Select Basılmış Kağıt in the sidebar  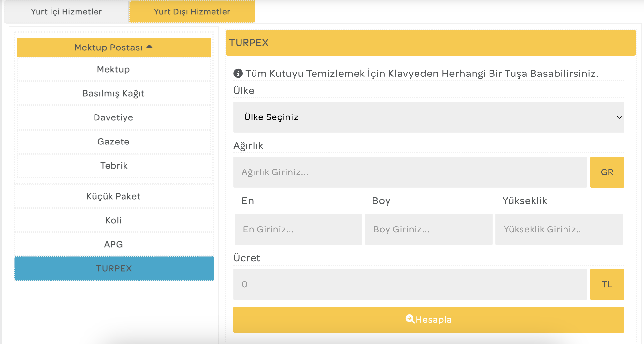113,93
